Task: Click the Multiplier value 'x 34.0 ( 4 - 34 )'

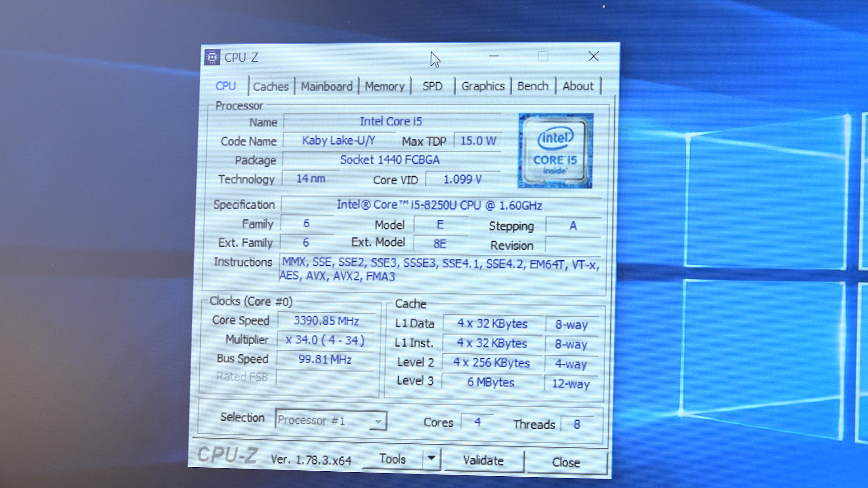Action: (x=325, y=340)
